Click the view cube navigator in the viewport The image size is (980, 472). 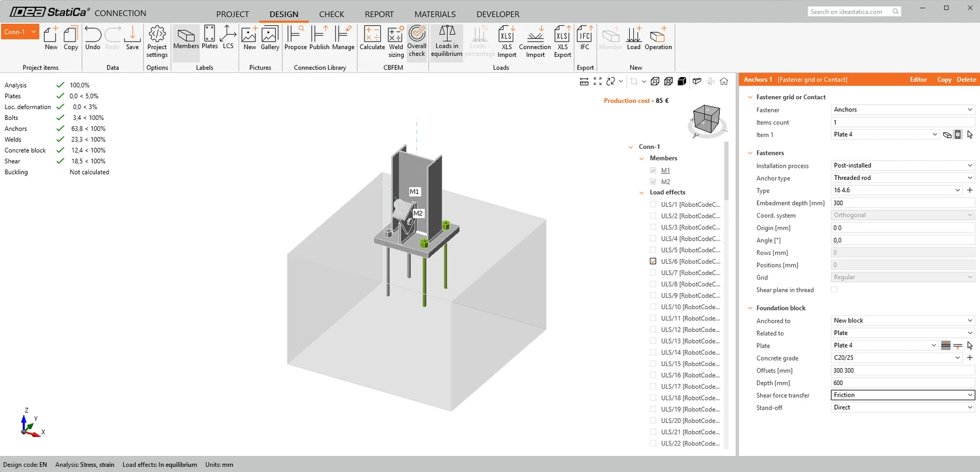(x=707, y=119)
